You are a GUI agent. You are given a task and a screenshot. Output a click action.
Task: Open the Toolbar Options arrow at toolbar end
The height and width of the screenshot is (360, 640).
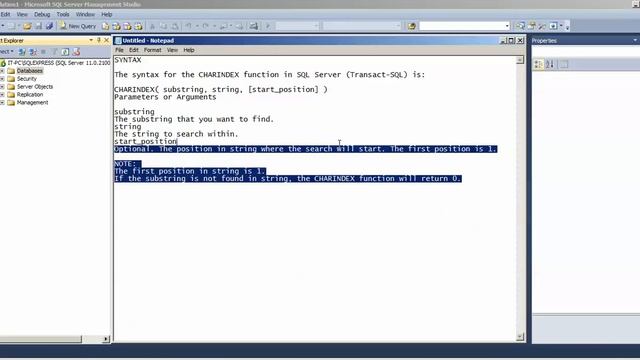[x=567, y=27]
